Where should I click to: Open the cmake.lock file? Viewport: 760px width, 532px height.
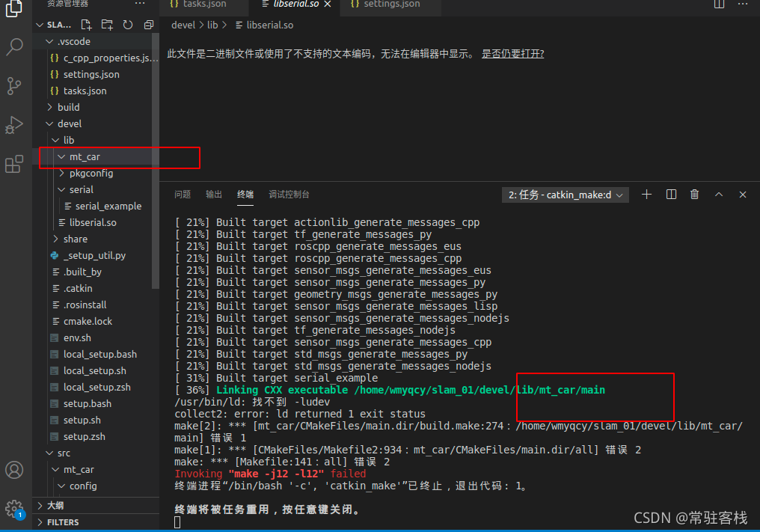[96, 322]
